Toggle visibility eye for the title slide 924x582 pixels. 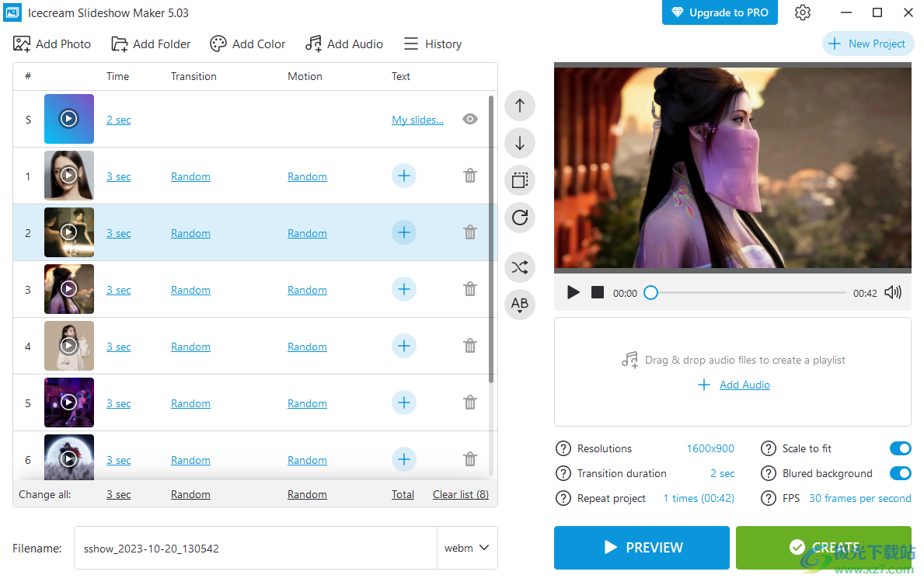[x=469, y=119]
